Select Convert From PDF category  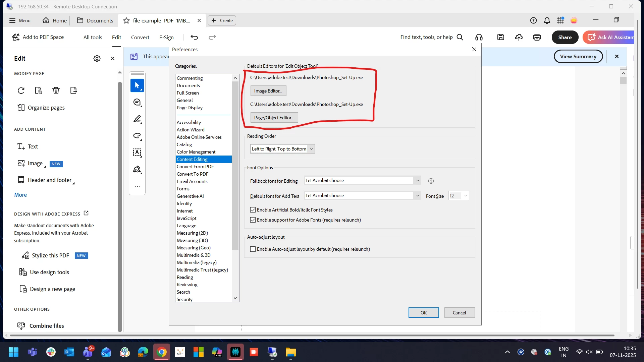click(x=195, y=167)
